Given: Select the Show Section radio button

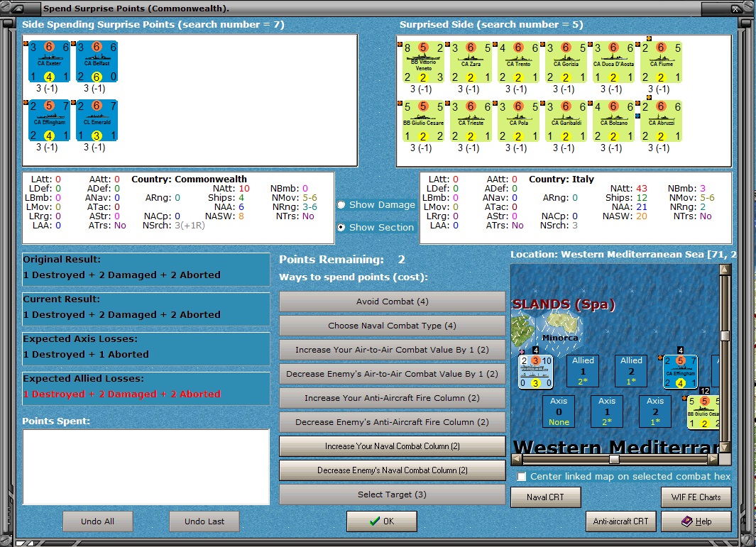Looking at the screenshot, I should pyautogui.click(x=341, y=228).
